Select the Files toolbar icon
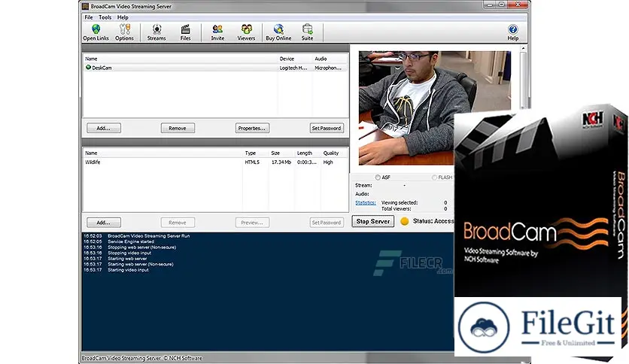 [x=185, y=32]
